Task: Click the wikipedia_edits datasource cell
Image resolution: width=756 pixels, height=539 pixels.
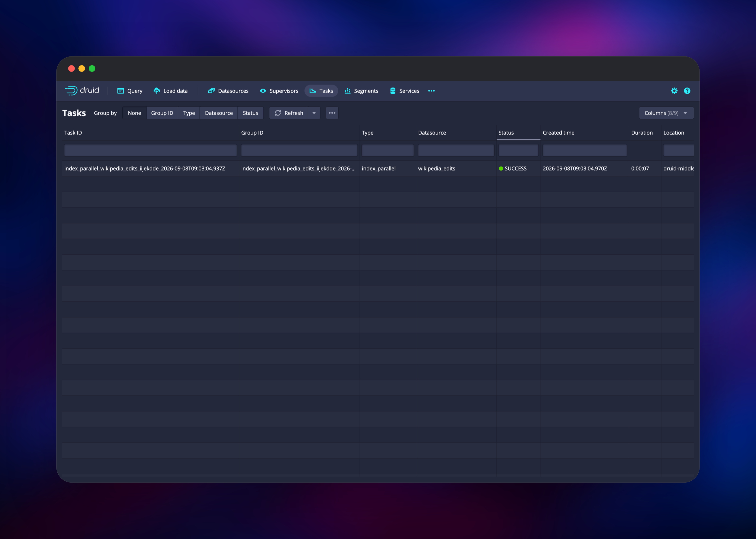Action: [436, 169]
